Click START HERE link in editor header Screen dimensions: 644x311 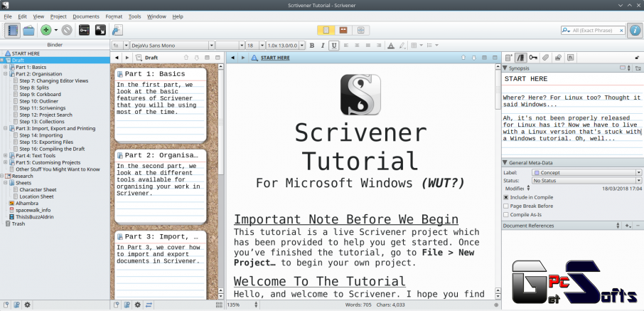click(x=275, y=58)
